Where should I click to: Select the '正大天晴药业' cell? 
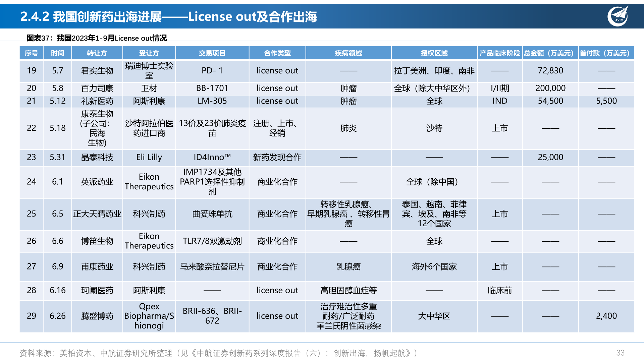click(x=97, y=214)
